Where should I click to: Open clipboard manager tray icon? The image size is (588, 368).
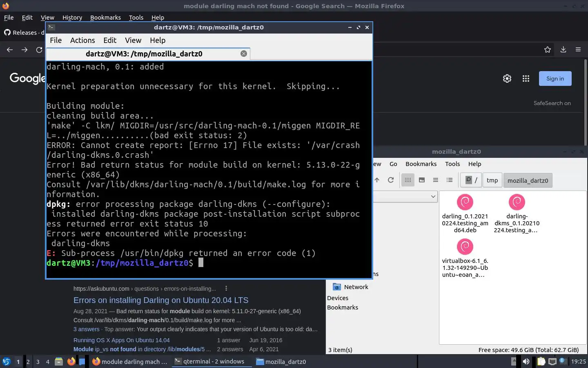point(541,361)
